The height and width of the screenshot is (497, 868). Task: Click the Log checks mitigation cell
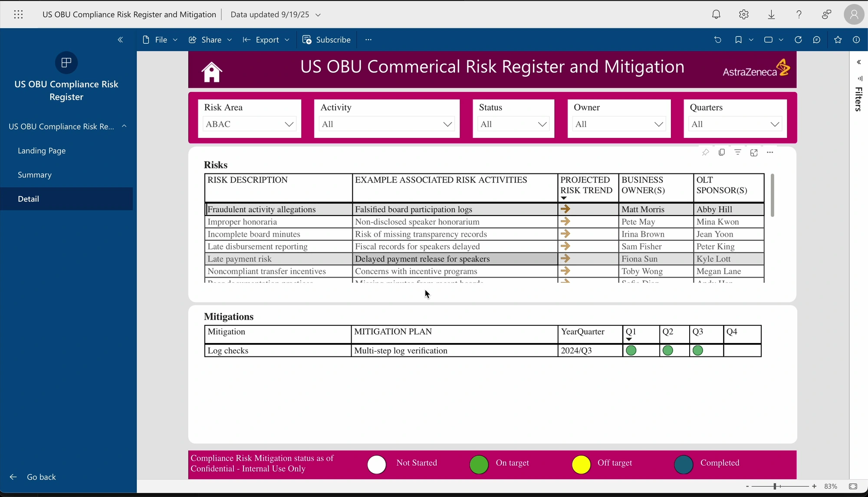(278, 351)
